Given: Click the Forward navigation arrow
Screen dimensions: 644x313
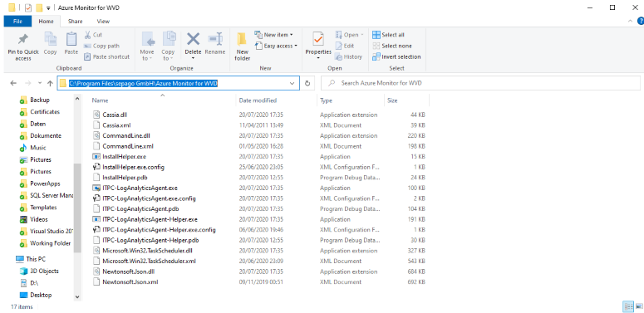Looking at the screenshot, I should (28, 83).
